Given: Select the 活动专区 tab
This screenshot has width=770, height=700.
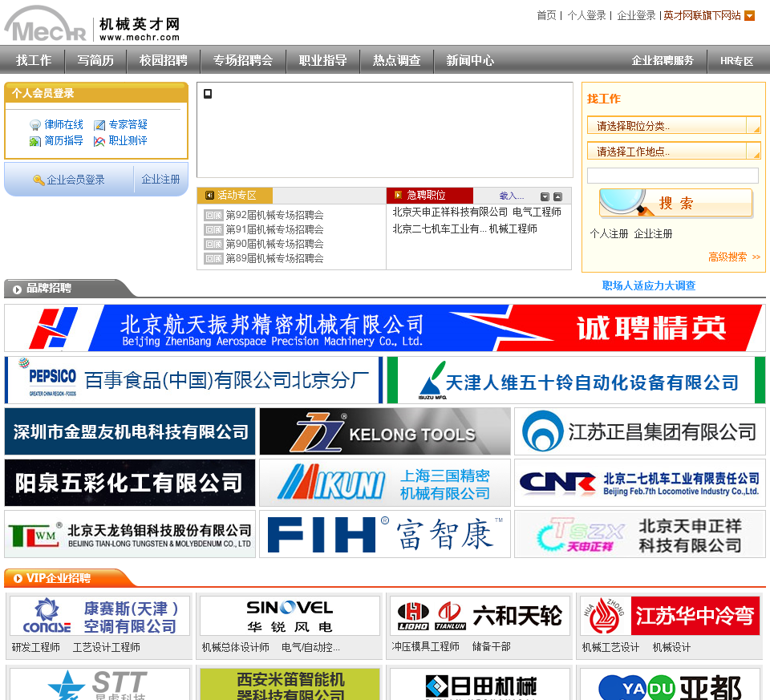Looking at the screenshot, I should (235, 196).
